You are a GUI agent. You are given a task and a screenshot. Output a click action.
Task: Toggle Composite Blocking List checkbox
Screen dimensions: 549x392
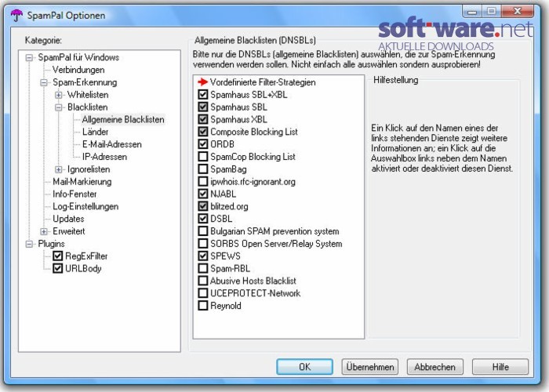(x=202, y=132)
